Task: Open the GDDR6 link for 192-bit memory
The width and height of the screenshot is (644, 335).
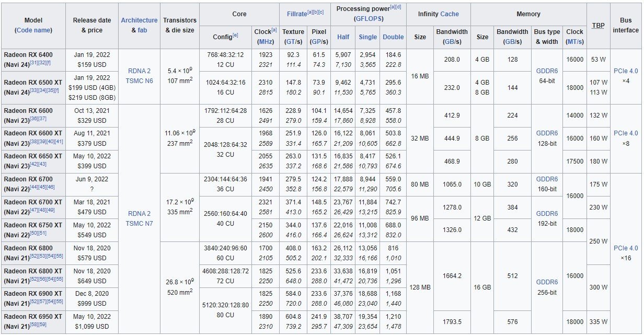Action: 547,214
